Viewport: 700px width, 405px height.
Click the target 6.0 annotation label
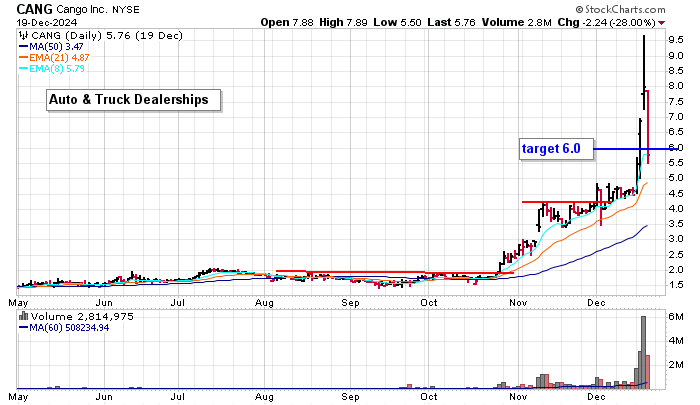(x=556, y=149)
